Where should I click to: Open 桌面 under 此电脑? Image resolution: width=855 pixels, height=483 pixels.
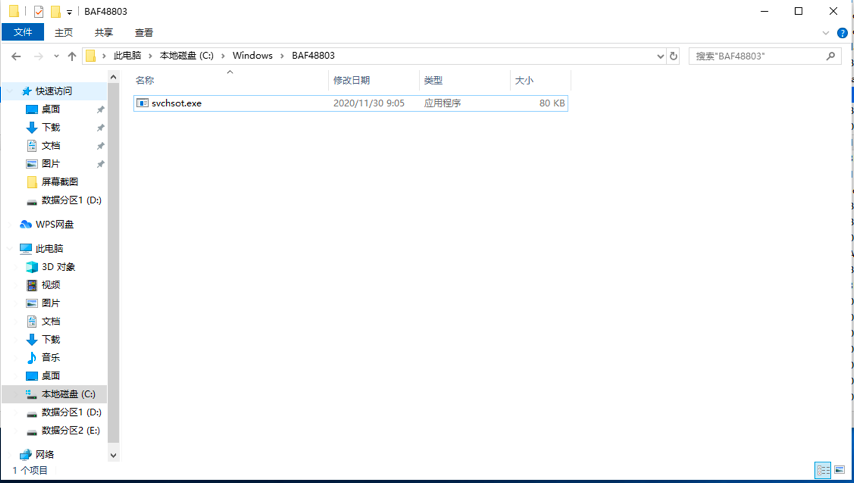(51, 376)
